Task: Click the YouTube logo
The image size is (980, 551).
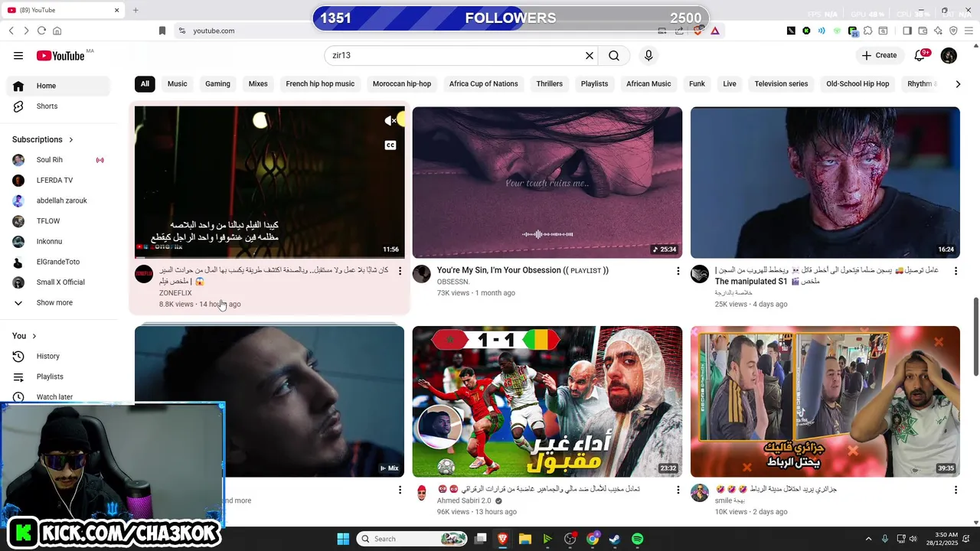Action: [60, 56]
